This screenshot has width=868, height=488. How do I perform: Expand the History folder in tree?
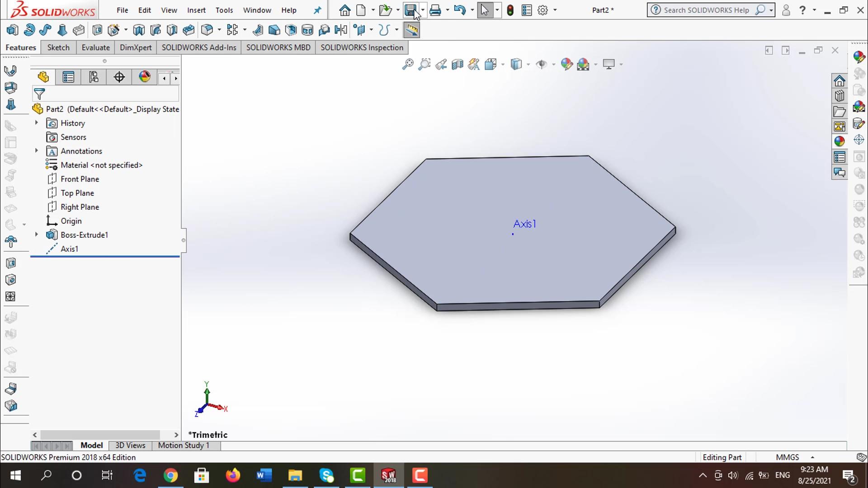(37, 122)
